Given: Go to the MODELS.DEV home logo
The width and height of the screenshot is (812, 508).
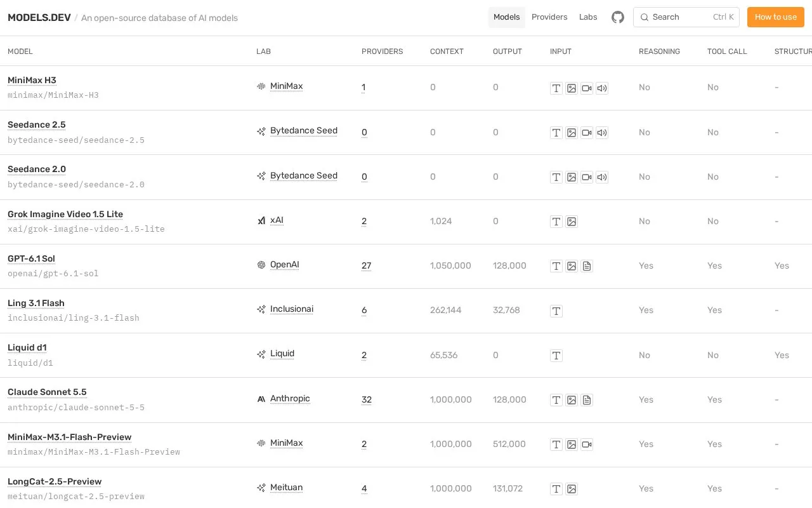Looking at the screenshot, I should pos(39,18).
